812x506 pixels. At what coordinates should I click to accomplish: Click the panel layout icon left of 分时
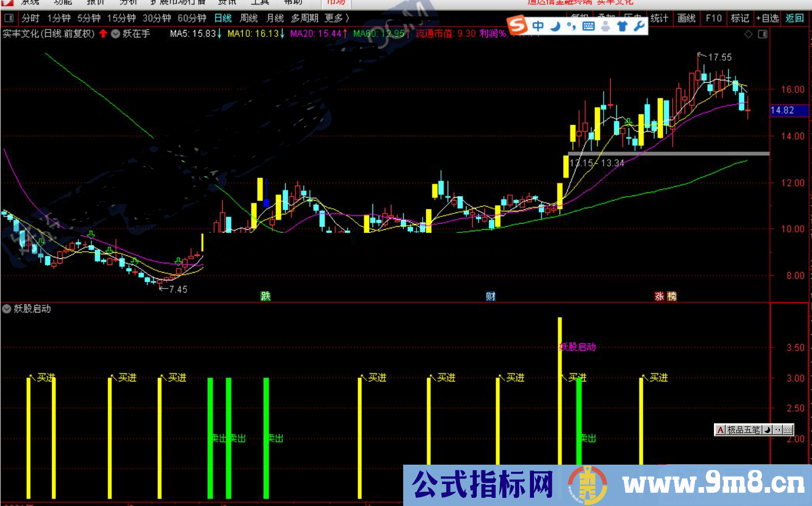(x=9, y=18)
